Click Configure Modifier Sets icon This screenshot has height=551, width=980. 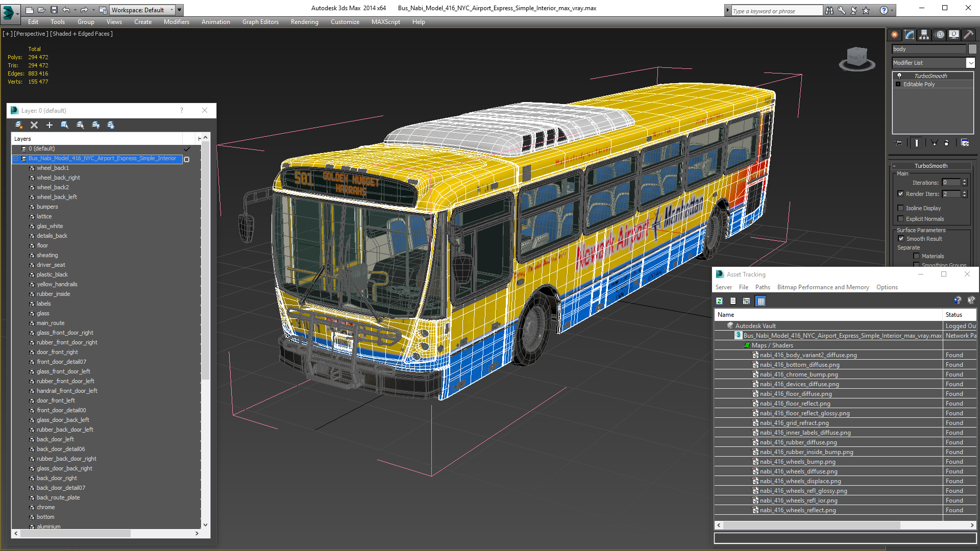tap(965, 143)
